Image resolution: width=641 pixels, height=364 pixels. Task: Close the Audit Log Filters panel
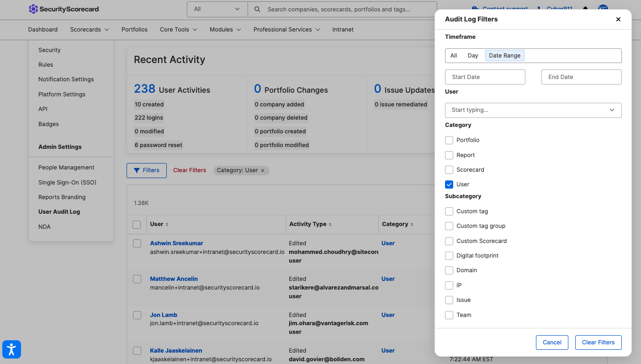click(618, 19)
